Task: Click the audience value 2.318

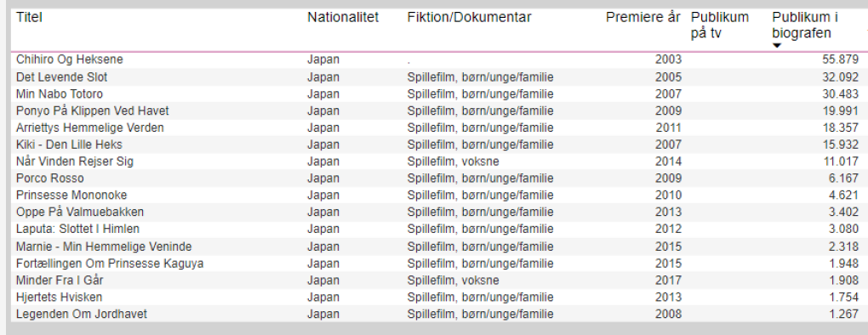Action: coord(843,247)
